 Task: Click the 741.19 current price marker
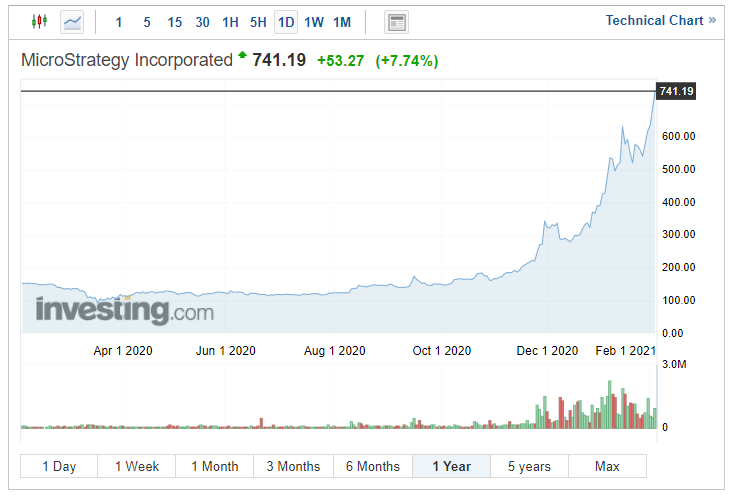click(676, 91)
